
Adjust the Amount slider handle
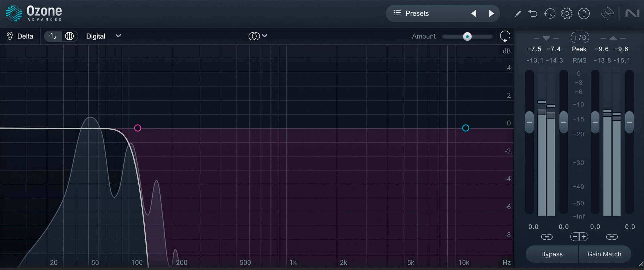click(467, 37)
